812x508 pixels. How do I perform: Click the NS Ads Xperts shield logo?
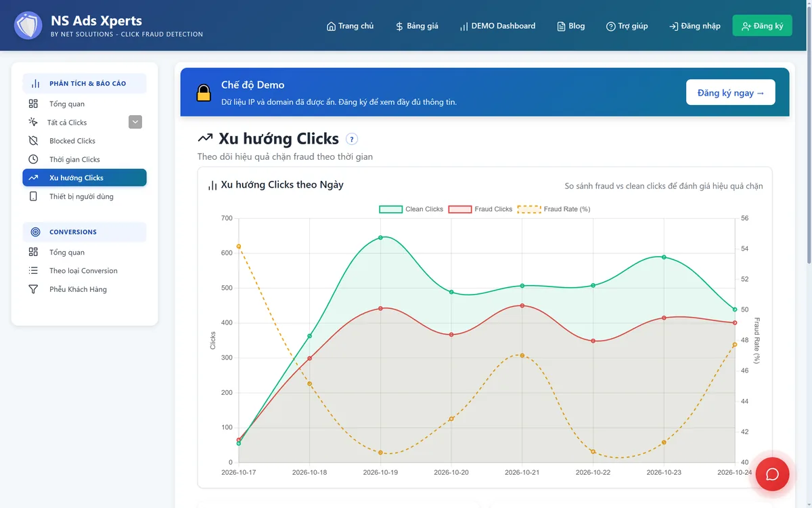point(28,25)
